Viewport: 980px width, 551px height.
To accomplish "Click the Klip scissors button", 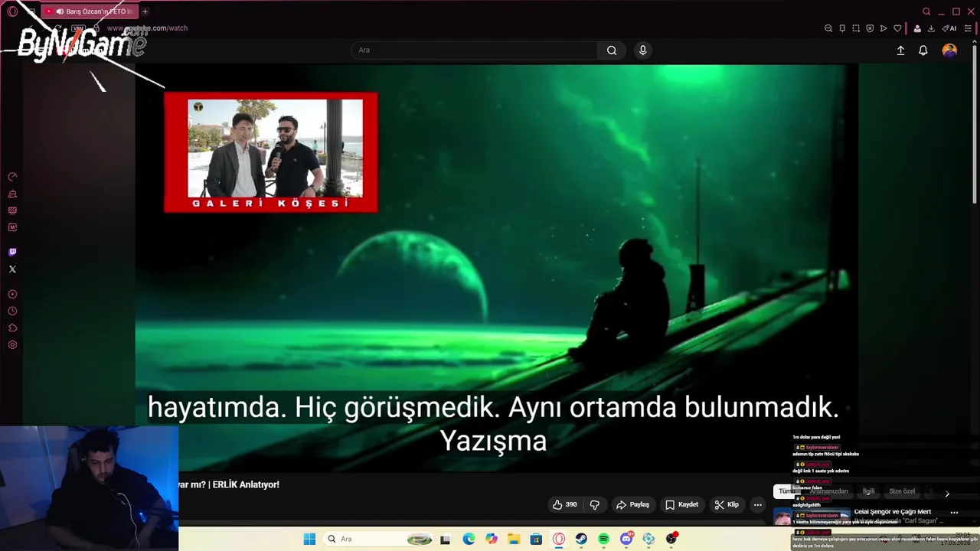I will (726, 504).
